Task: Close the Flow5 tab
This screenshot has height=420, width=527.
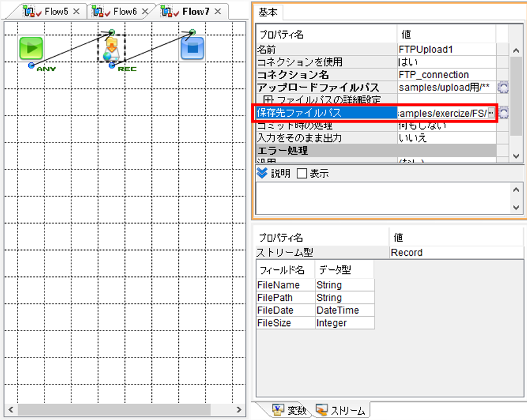Action: [77, 12]
